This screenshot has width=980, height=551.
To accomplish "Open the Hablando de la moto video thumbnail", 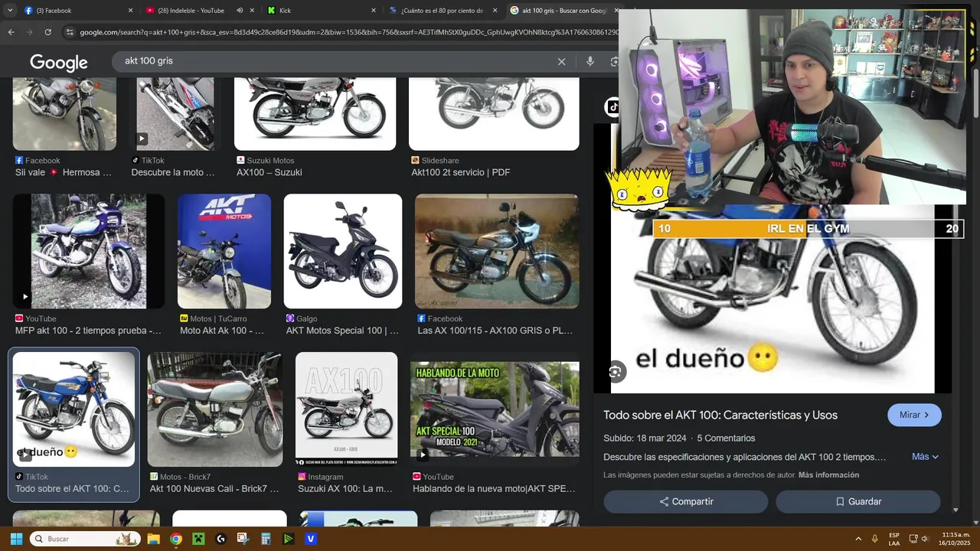I will [x=495, y=409].
